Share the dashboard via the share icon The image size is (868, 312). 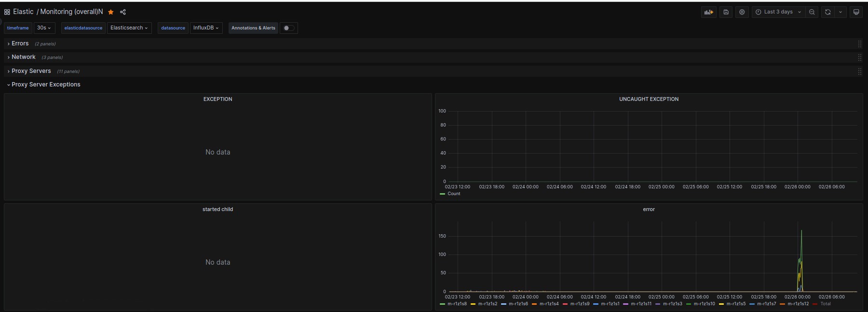pyautogui.click(x=123, y=12)
